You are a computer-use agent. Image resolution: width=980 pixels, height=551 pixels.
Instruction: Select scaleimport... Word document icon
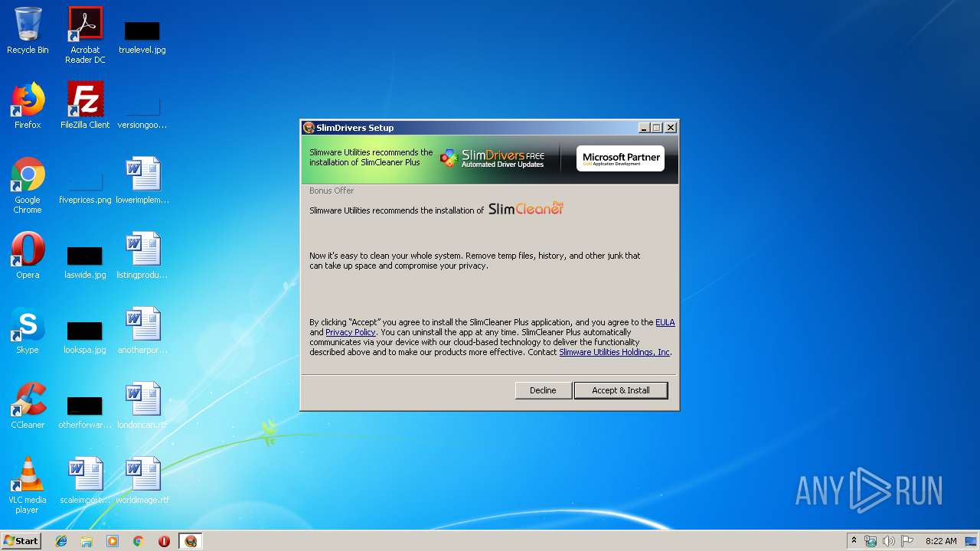point(85,481)
